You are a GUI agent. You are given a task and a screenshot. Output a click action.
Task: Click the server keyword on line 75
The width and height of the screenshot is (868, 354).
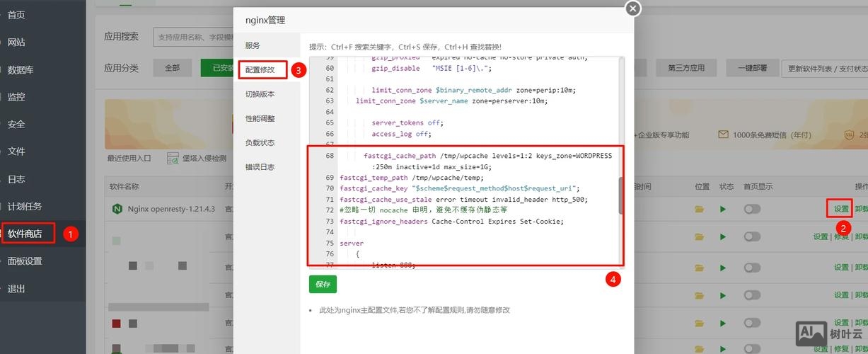tap(352, 244)
